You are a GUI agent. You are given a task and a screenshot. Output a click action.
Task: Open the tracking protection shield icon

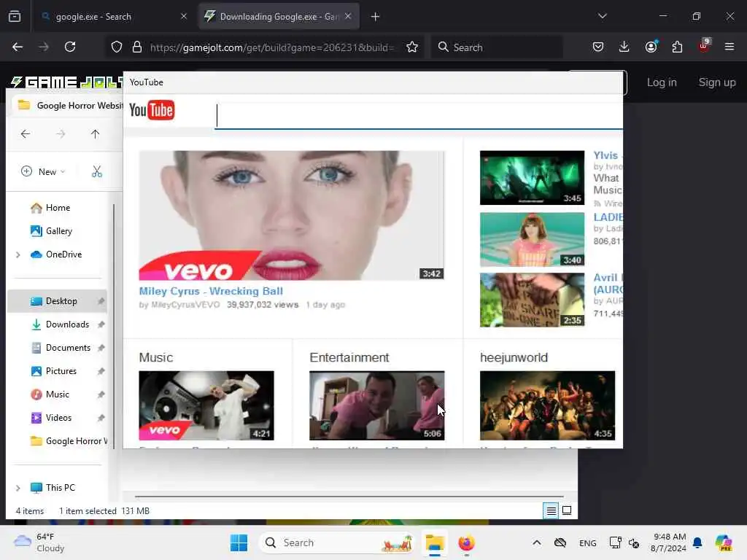(117, 47)
